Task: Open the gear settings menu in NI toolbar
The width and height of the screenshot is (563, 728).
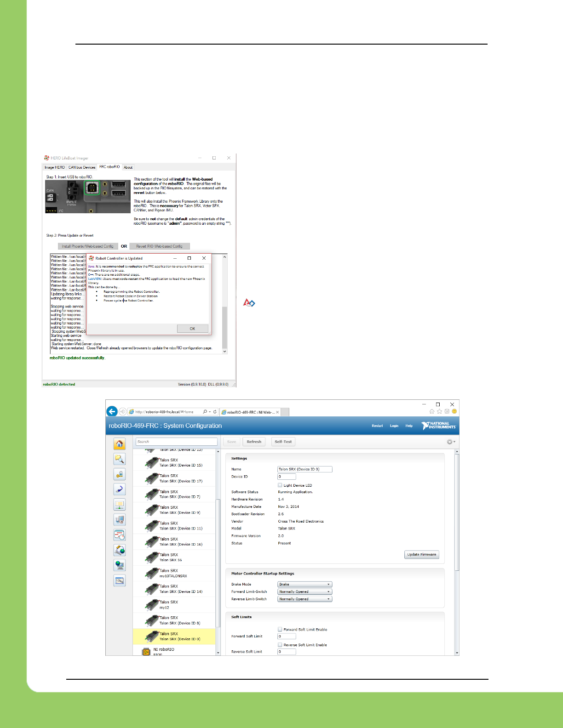Action: [x=451, y=442]
